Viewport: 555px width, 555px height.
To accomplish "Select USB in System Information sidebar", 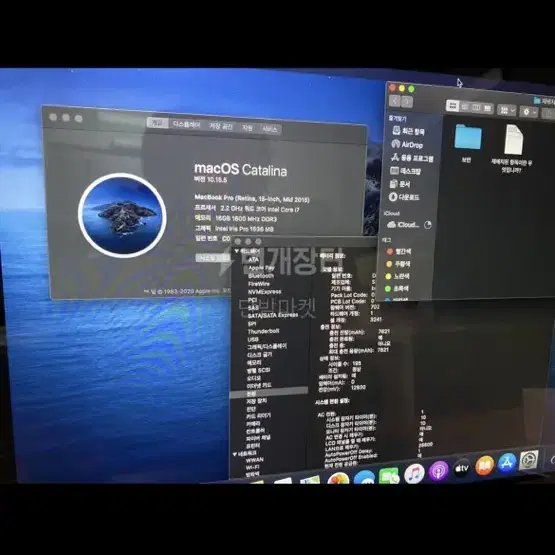I will tap(253, 339).
